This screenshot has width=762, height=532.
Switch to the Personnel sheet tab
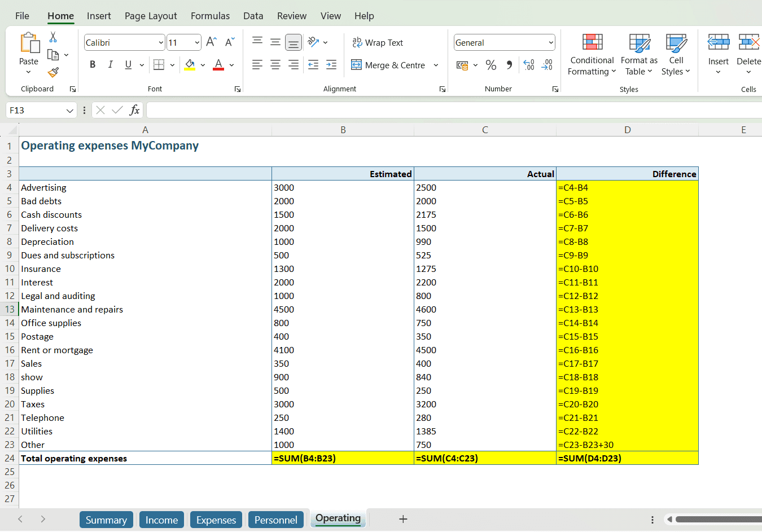click(275, 520)
